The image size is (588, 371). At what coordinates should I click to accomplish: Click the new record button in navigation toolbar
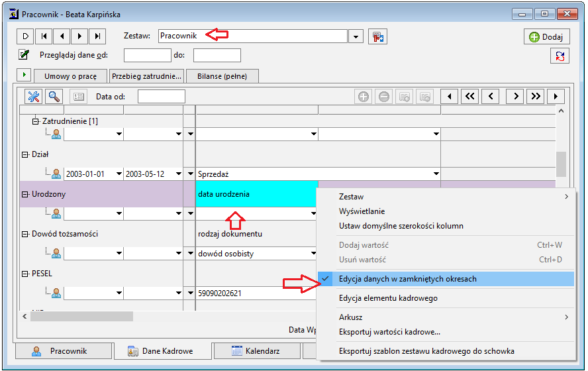25,36
